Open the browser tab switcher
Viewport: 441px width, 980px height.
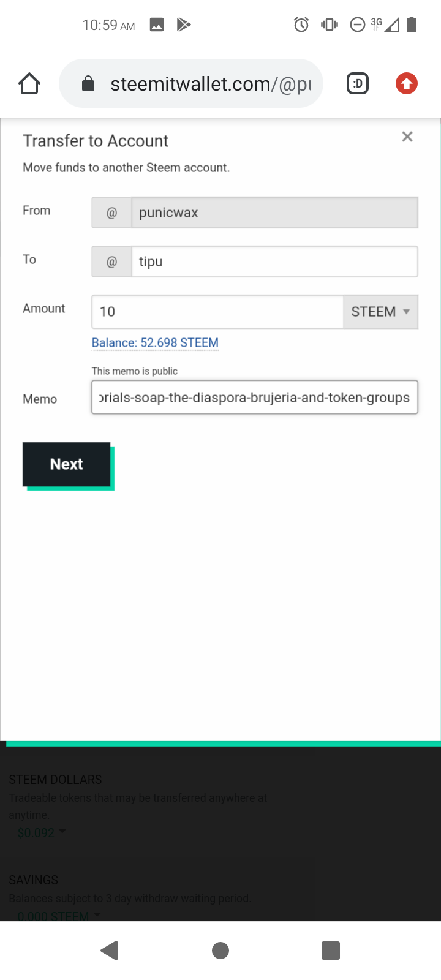tap(358, 83)
